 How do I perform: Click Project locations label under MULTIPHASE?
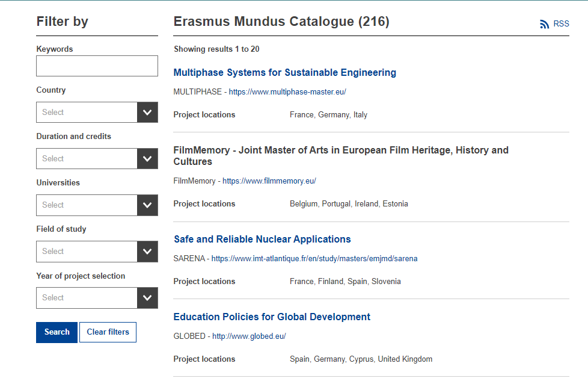204,115
